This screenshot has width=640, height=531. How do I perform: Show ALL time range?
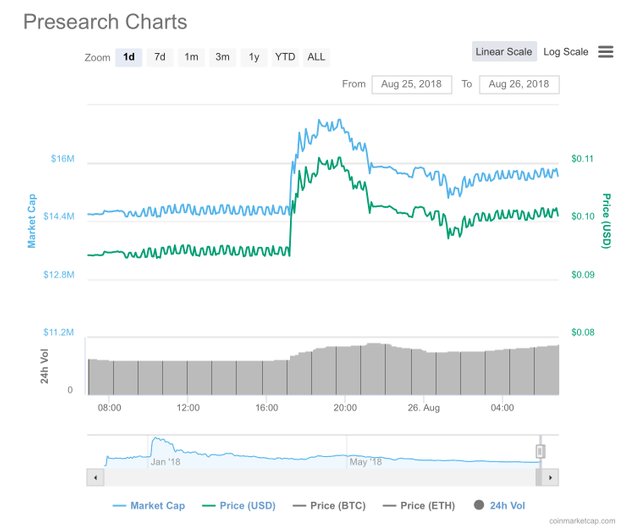(x=316, y=57)
